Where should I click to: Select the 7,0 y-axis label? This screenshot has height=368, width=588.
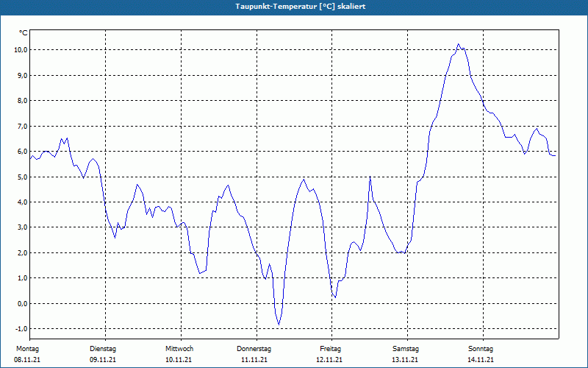click(x=22, y=126)
